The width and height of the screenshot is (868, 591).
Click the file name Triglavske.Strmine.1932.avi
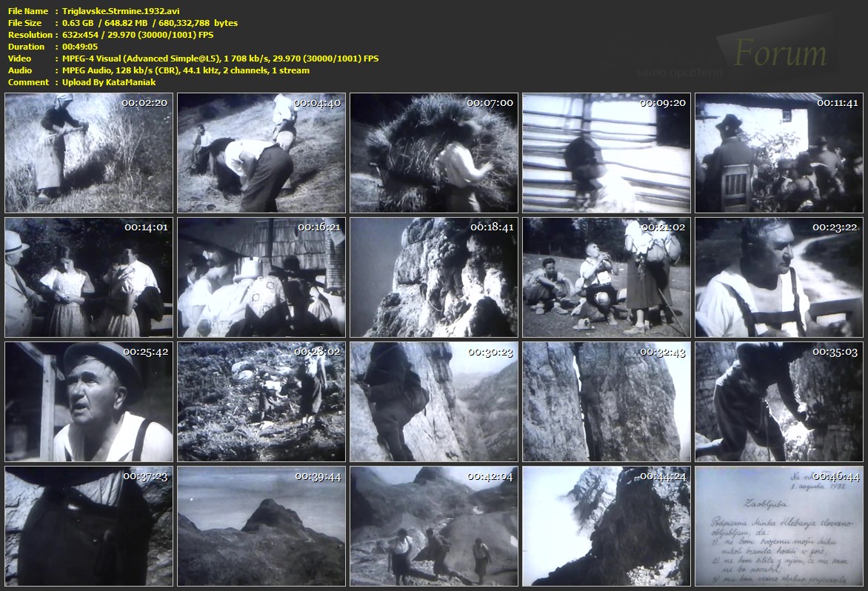pos(121,11)
